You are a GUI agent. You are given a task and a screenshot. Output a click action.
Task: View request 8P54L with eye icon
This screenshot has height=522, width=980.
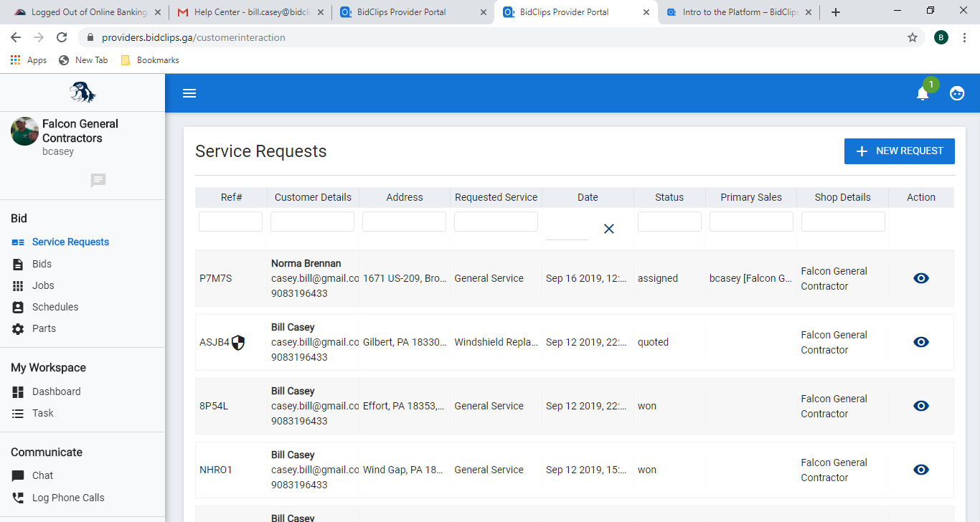click(921, 406)
